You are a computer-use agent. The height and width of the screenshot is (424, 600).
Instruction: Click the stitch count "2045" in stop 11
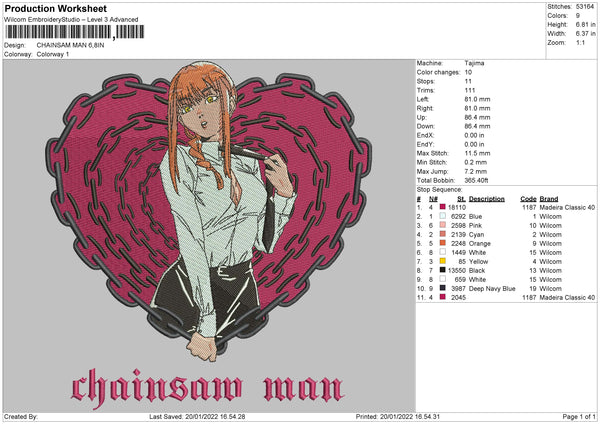coord(458,297)
